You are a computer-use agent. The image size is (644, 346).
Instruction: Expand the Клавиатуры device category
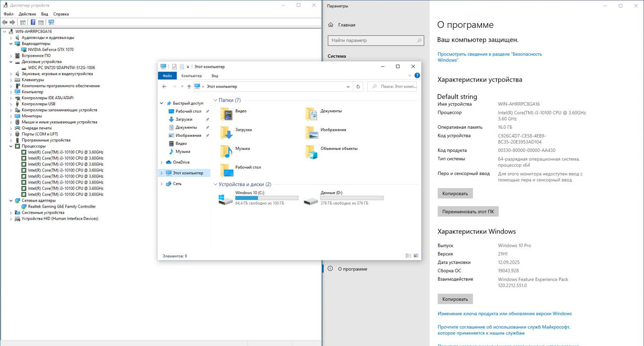click(11, 80)
